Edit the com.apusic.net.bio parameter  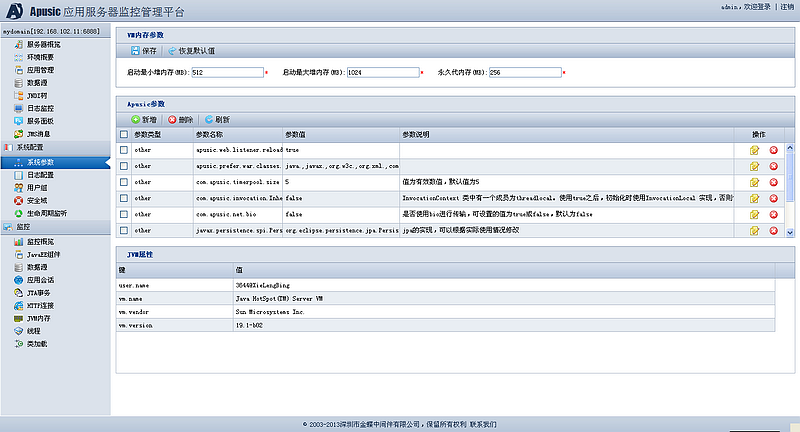754,214
